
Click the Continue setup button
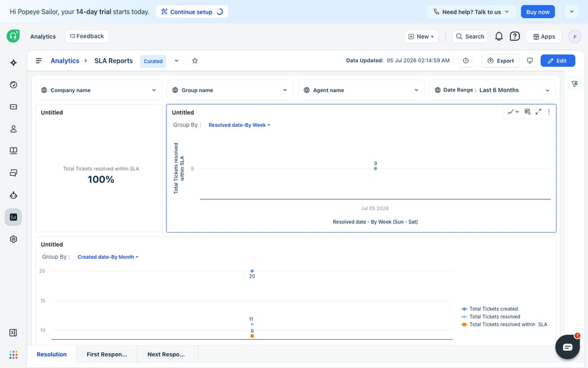192,12
